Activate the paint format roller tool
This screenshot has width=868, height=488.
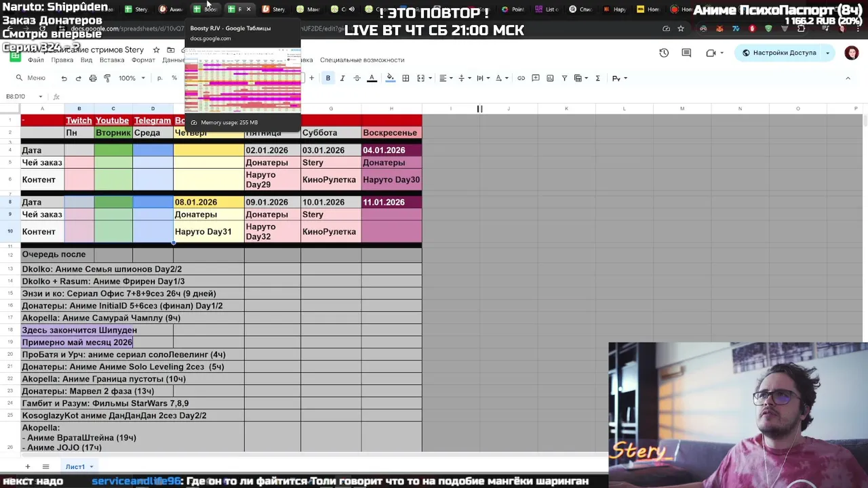[107, 79]
